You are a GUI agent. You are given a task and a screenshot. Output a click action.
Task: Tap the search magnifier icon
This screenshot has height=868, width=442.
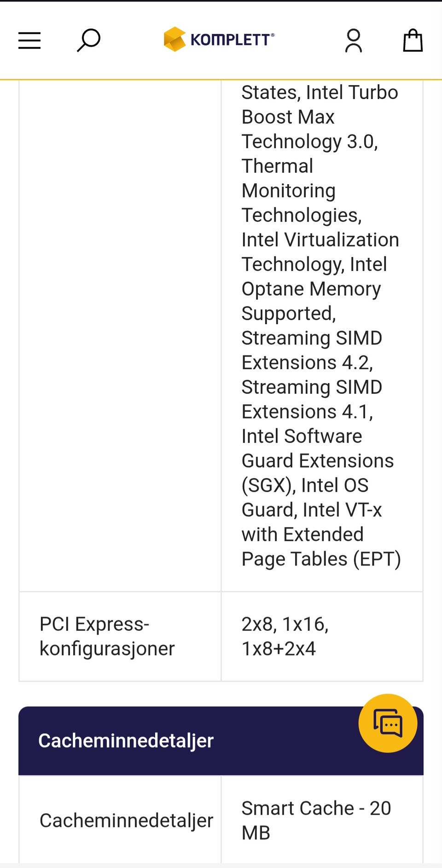pyautogui.click(x=88, y=41)
